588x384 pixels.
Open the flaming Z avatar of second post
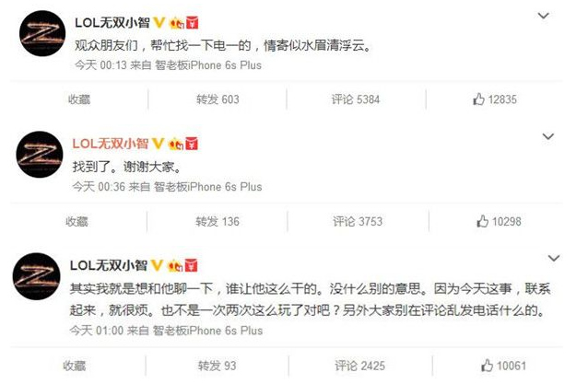(x=40, y=154)
